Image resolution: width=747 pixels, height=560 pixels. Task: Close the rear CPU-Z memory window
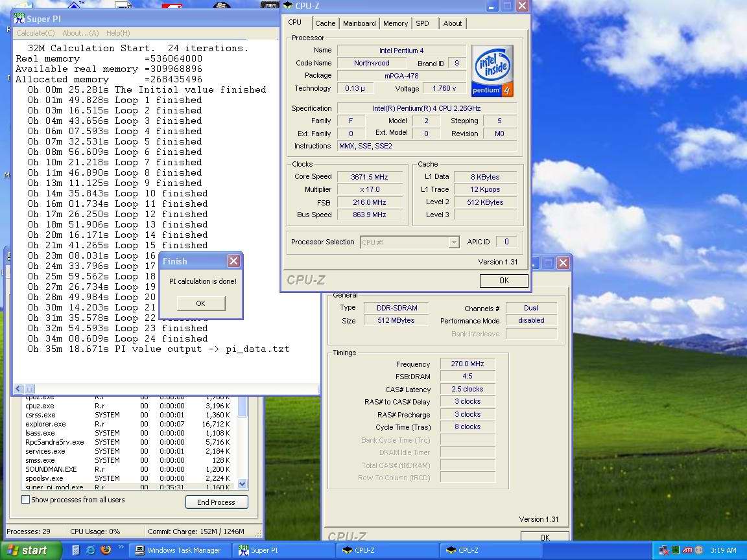pyautogui.click(x=563, y=263)
